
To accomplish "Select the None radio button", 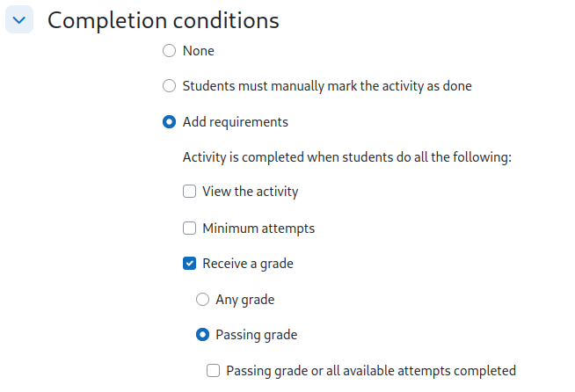I will 169,51.
